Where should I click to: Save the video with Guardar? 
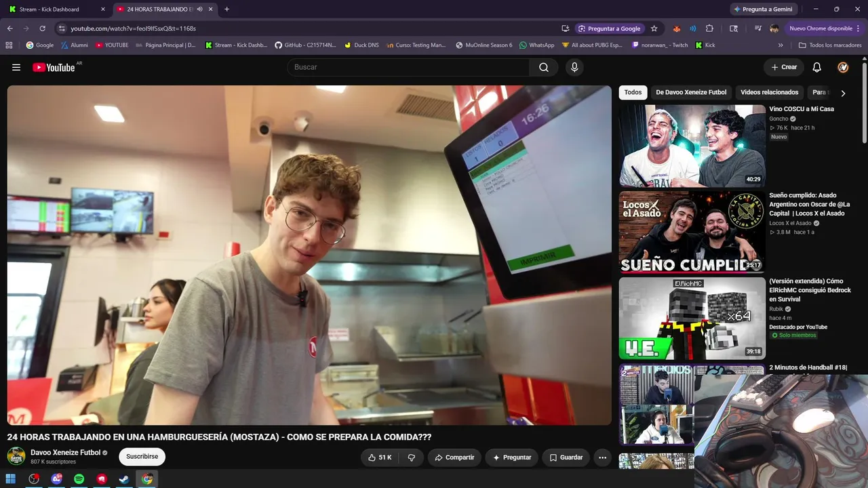566,457
